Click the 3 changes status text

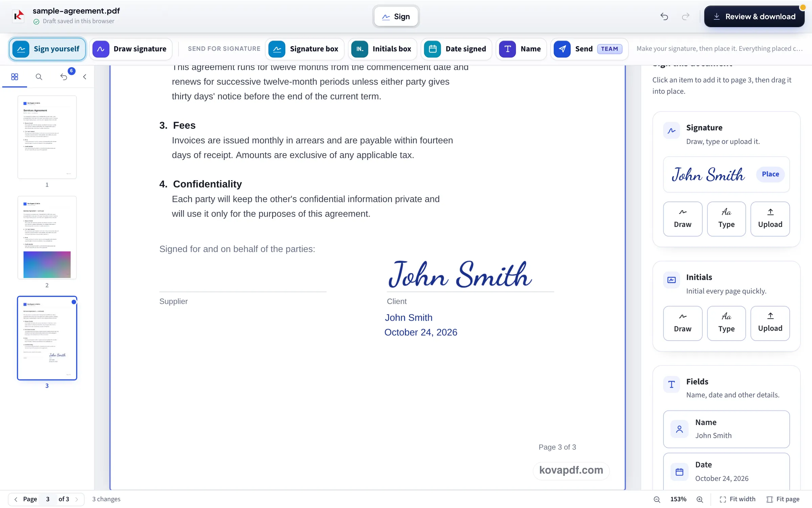(106, 499)
